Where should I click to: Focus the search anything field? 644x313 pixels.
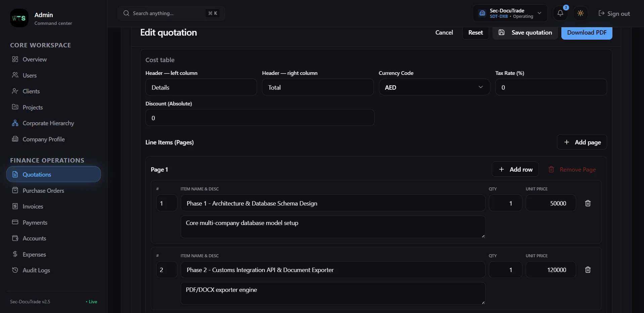pyautogui.click(x=171, y=13)
